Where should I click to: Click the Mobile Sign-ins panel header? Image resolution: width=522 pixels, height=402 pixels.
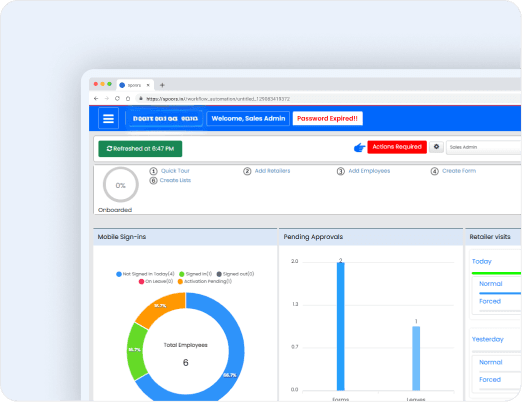click(x=185, y=237)
